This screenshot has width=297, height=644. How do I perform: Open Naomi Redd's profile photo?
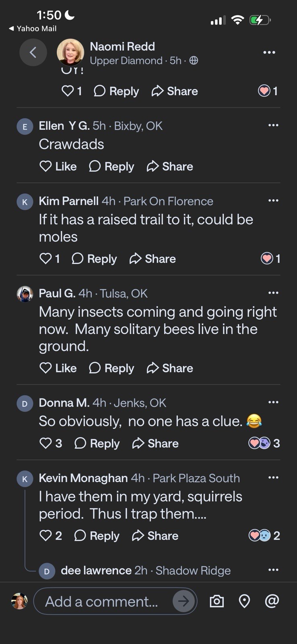(x=70, y=53)
